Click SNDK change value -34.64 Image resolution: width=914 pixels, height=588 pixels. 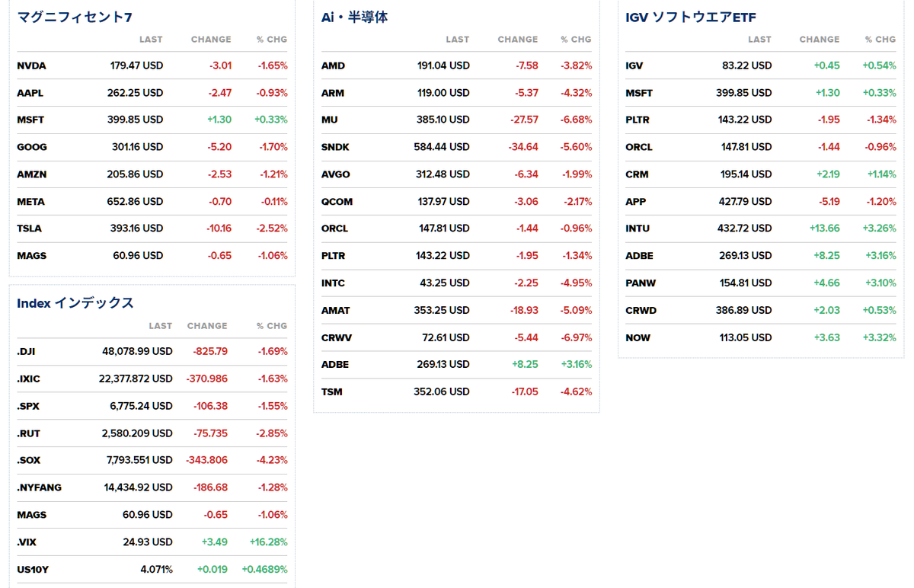click(x=522, y=147)
